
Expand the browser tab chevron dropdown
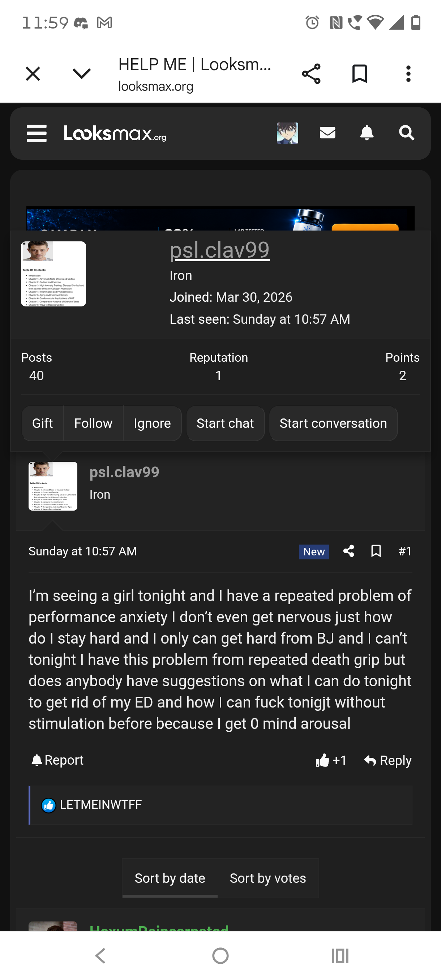tap(81, 73)
